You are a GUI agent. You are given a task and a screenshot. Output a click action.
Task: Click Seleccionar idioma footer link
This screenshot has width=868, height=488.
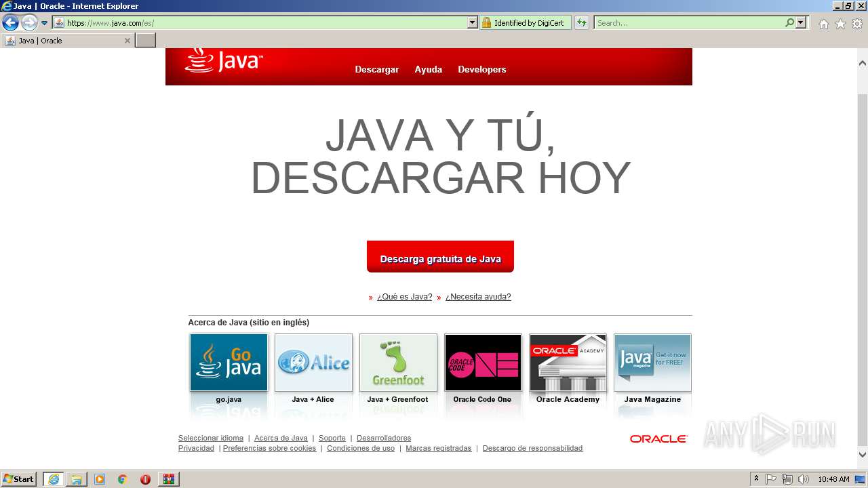211,438
